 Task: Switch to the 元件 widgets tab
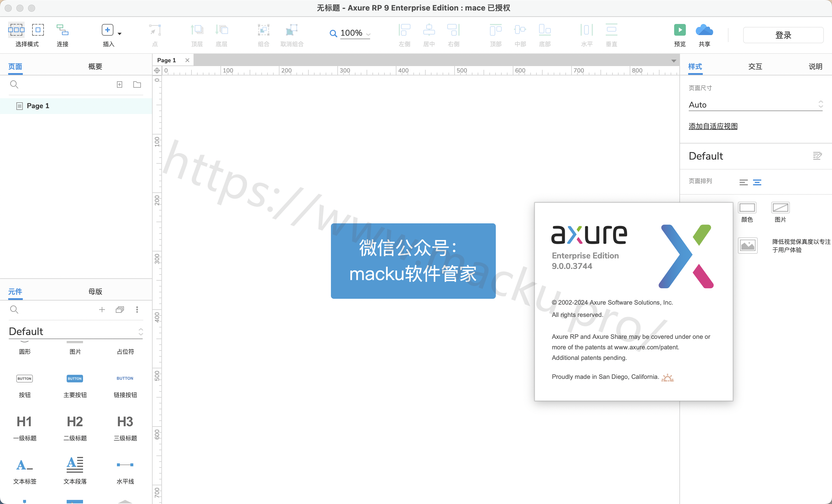[x=15, y=292]
